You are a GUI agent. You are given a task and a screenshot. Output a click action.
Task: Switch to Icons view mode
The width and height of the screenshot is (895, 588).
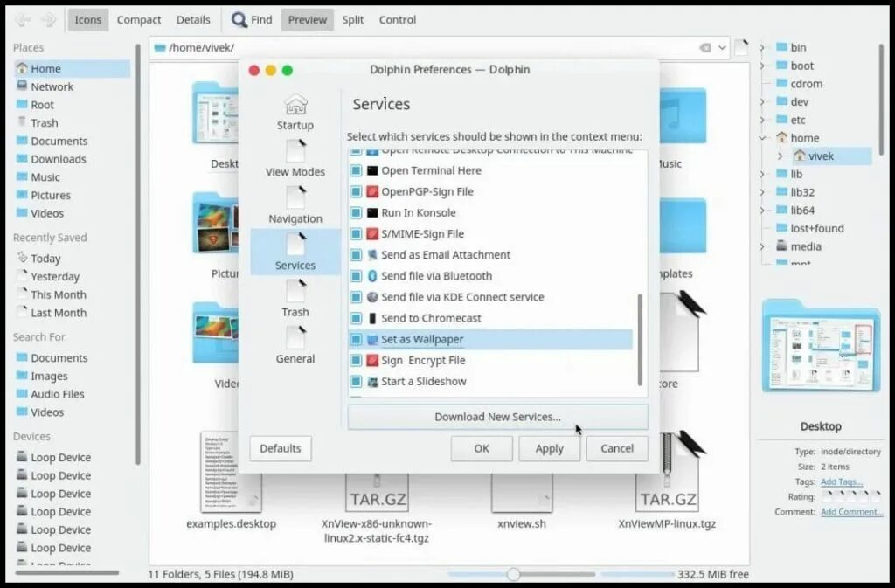pyautogui.click(x=88, y=20)
